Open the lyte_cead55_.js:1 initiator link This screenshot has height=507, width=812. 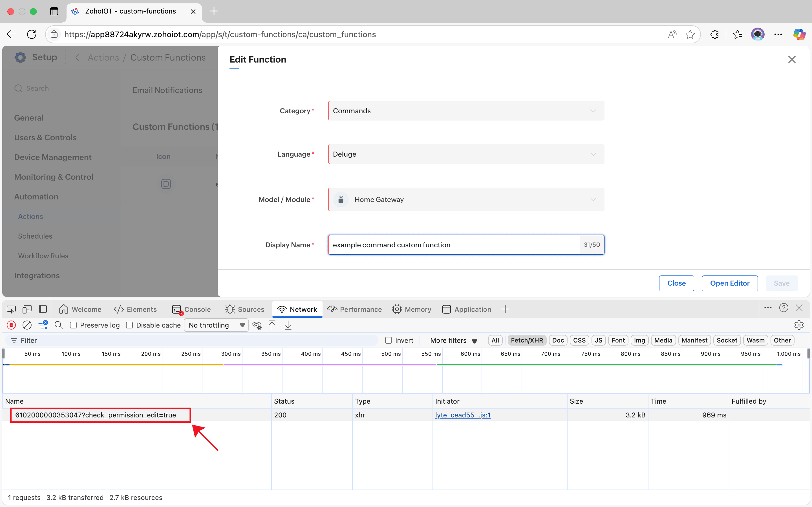463,415
